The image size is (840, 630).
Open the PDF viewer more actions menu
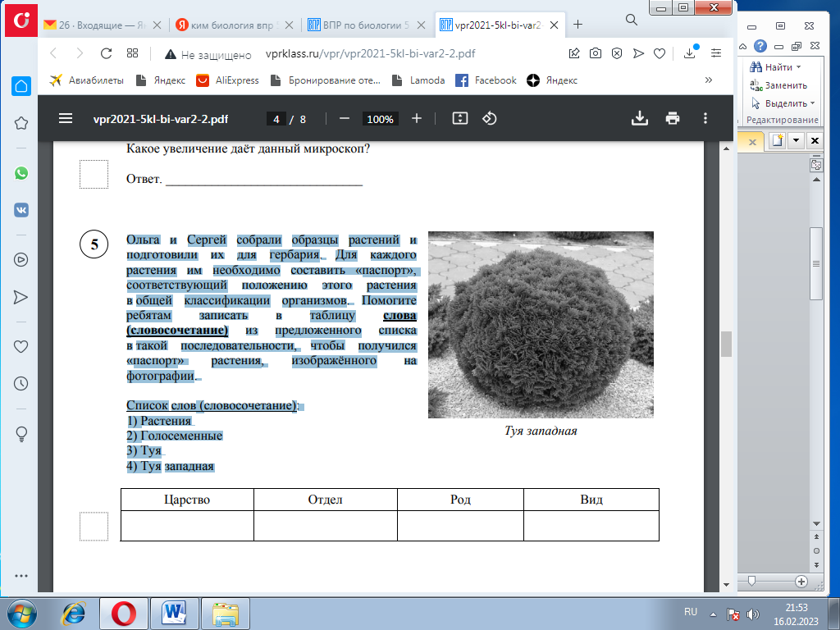tap(705, 118)
